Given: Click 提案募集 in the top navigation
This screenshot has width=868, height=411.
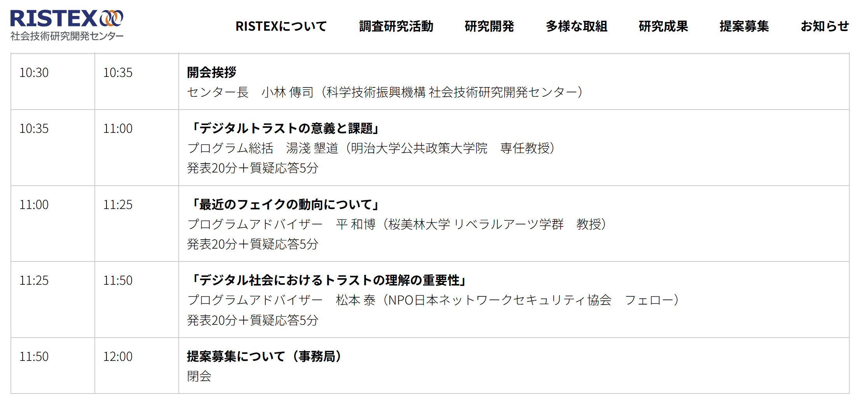Looking at the screenshot, I should click(744, 26).
